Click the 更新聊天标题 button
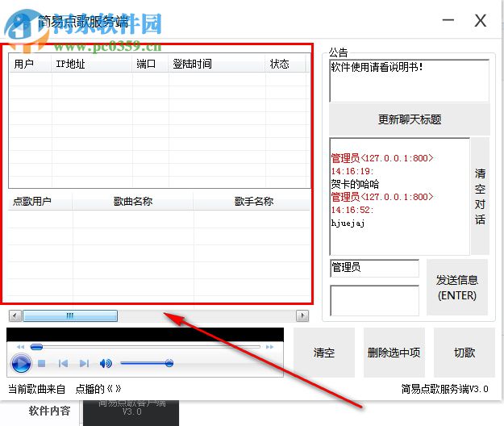Image resolution: width=504 pixels, height=426 pixels. pos(410,119)
